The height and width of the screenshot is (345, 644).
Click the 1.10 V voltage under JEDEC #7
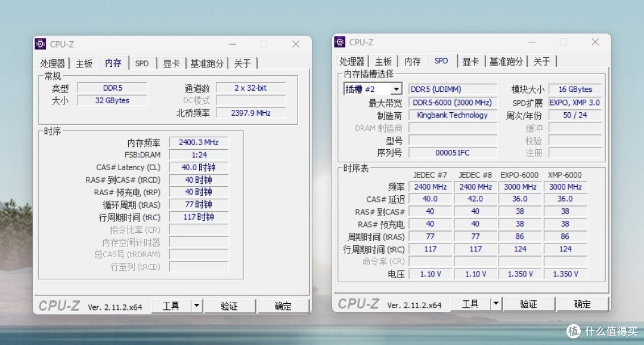(430, 274)
